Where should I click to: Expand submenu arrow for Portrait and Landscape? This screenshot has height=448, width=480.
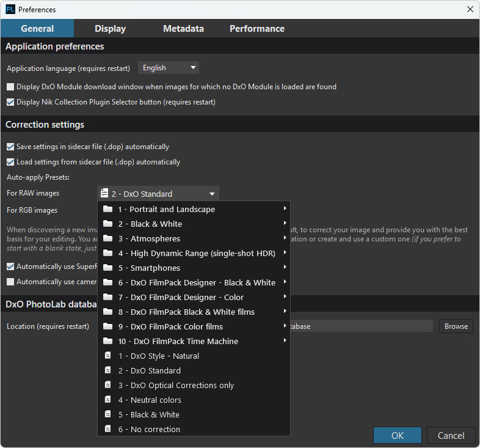click(x=285, y=208)
